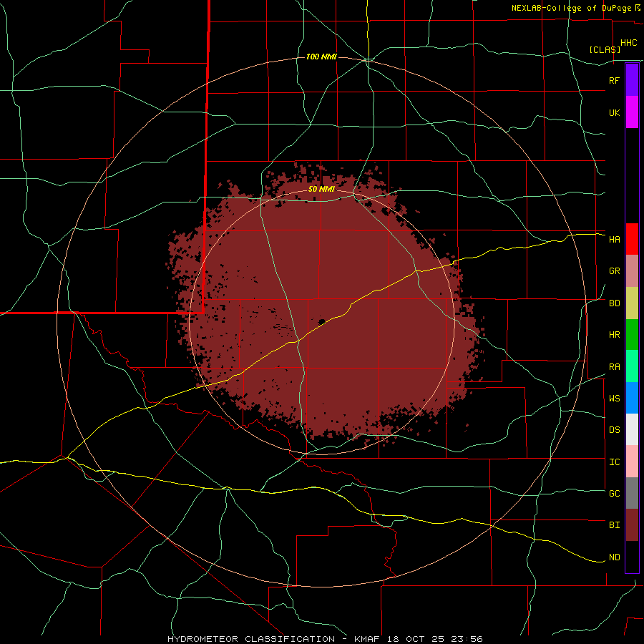Click the DS legend label

pyautogui.click(x=614, y=430)
